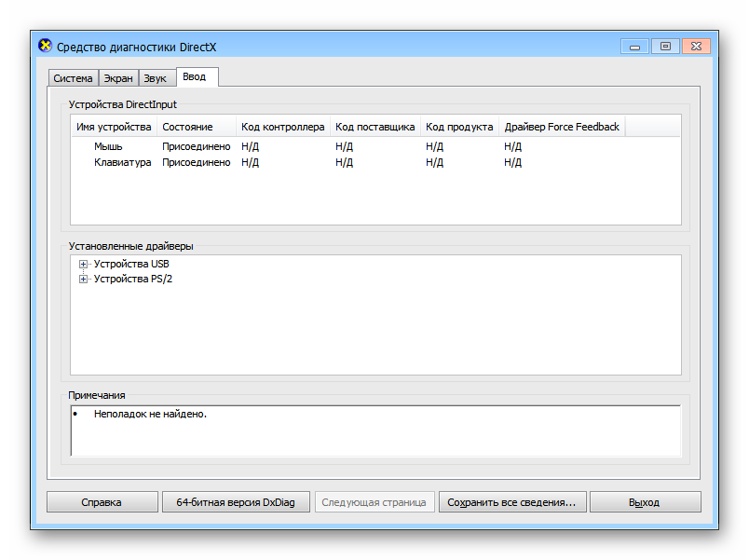Click the Код контроллера column header

282,127
